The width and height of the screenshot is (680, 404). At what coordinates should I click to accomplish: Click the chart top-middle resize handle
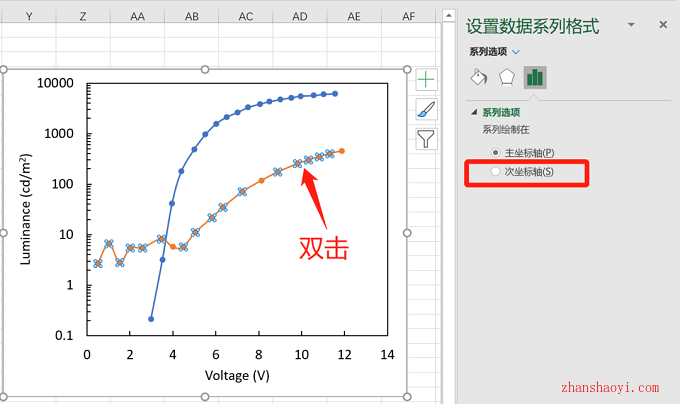[205, 69]
